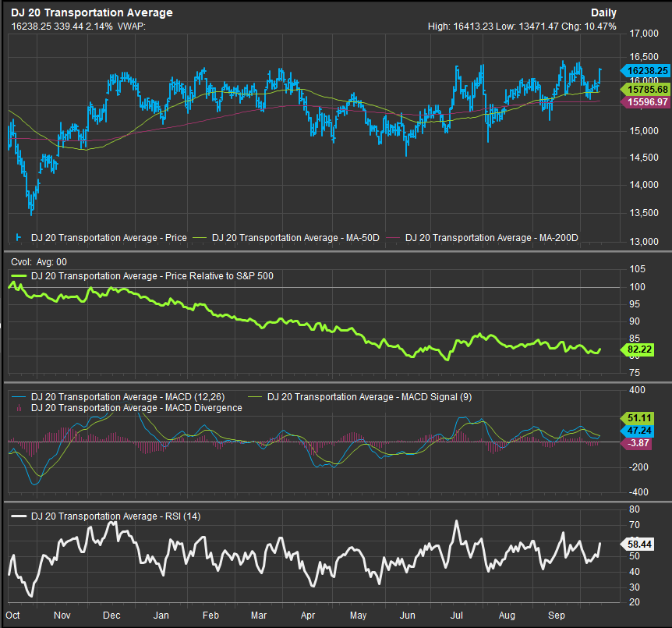Click the MACD Signal (9) legend line swatch
The width and height of the screenshot is (672, 628).
click(x=255, y=397)
